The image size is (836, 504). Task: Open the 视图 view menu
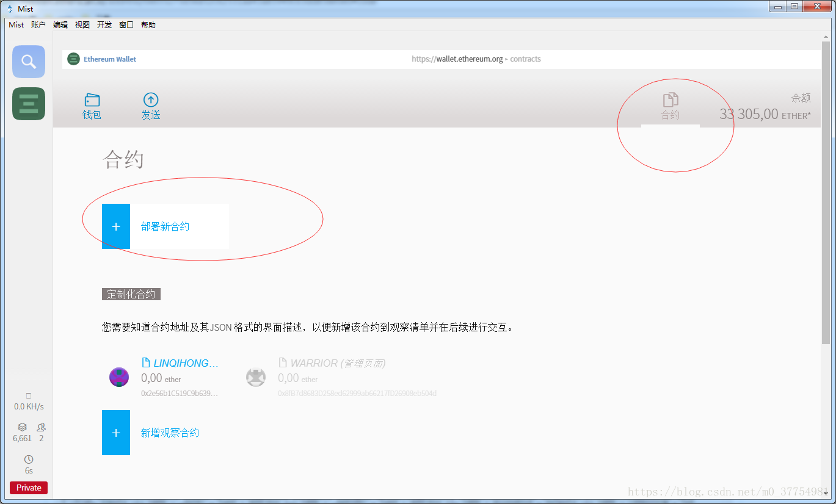click(x=82, y=25)
